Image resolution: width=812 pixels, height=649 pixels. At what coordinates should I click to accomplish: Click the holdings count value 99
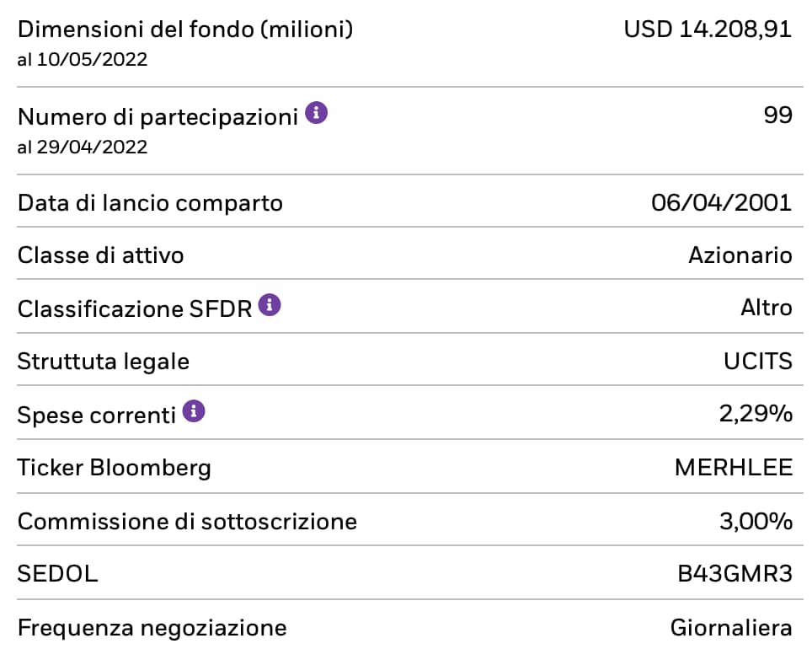click(x=776, y=115)
